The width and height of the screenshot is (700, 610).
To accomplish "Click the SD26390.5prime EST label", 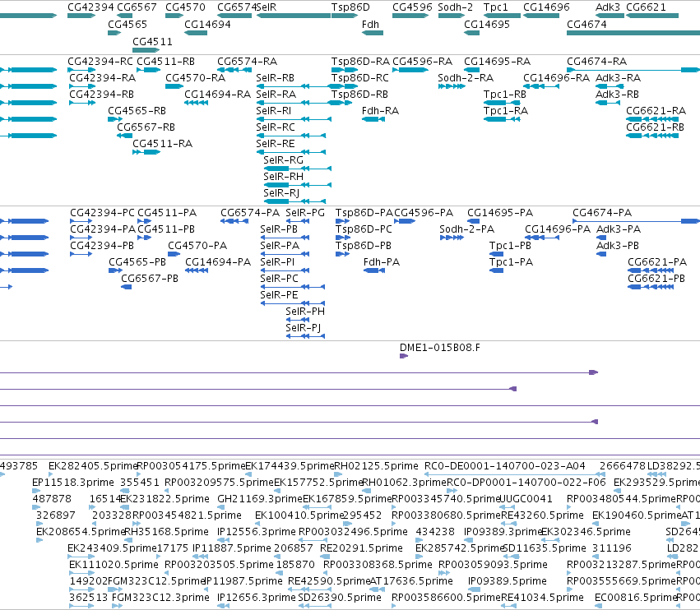I will 340,598.
